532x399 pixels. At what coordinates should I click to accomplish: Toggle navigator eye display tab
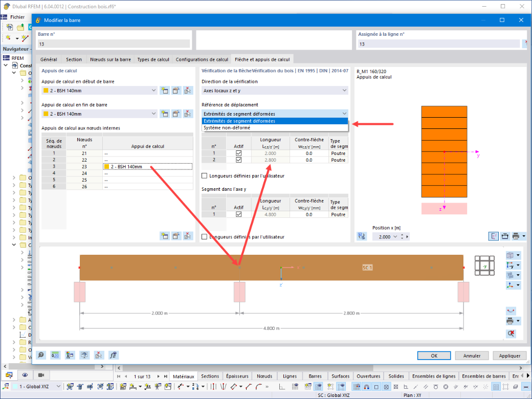(x=25, y=375)
